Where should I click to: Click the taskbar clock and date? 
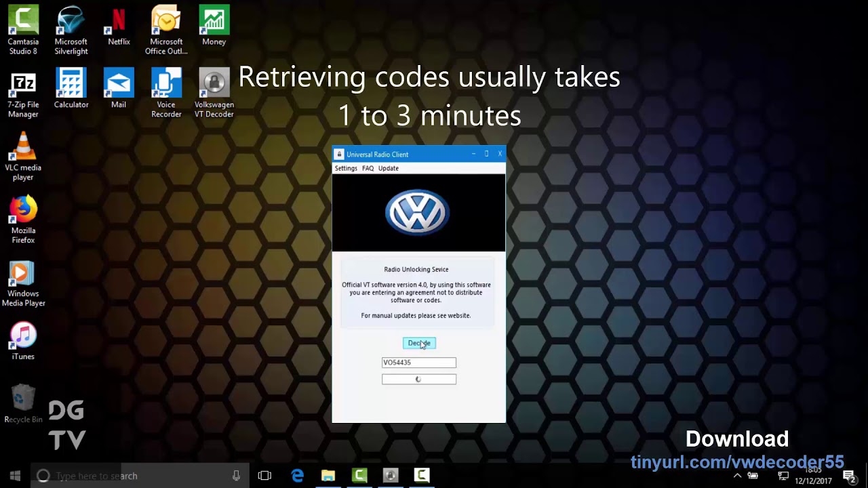814,476
